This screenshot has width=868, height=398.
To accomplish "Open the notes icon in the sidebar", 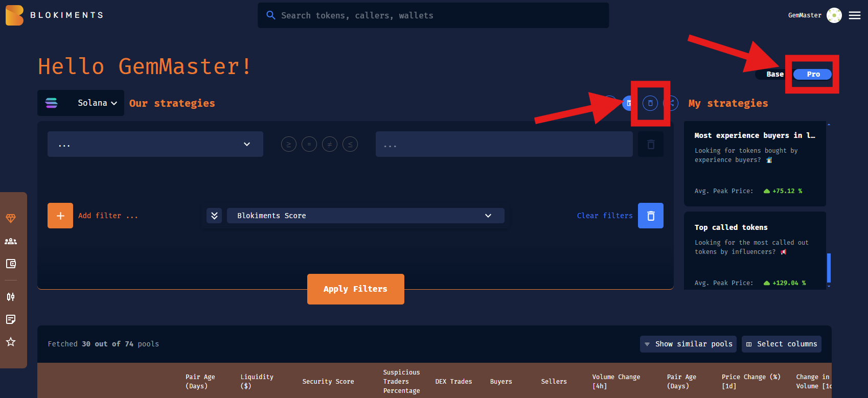I will [x=11, y=319].
